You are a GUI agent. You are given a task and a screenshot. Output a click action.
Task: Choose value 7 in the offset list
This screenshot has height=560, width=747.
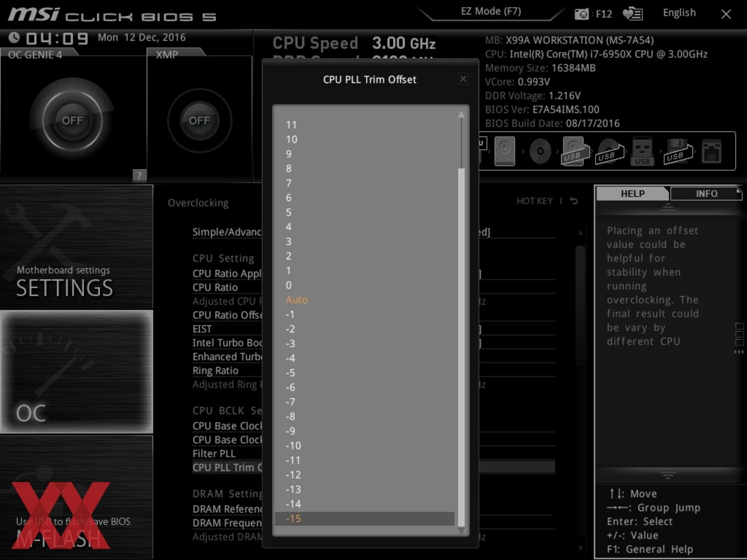point(364,183)
